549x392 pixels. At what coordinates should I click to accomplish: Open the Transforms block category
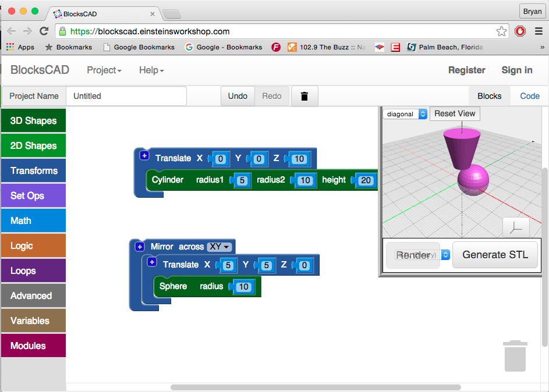point(34,170)
